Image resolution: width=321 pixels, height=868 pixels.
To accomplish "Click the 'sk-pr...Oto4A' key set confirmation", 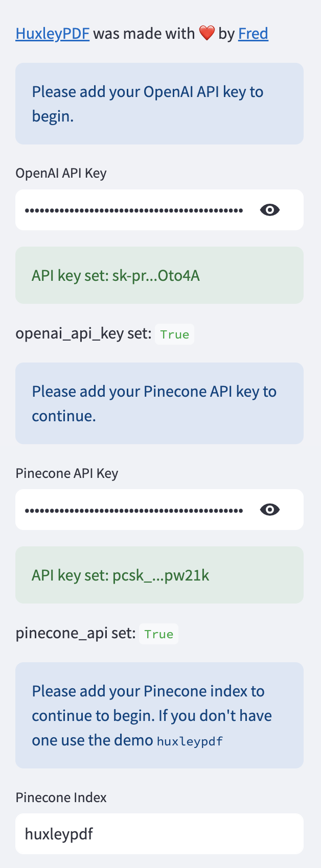I will point(116,276).
